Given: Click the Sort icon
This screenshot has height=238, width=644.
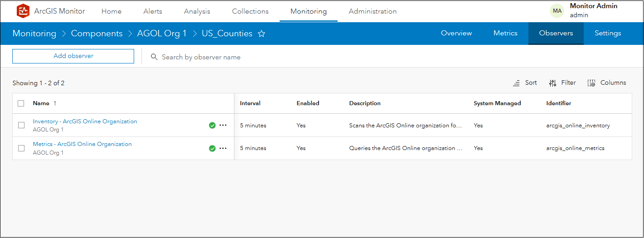Looking at the screenshot, I should [516, 83].
